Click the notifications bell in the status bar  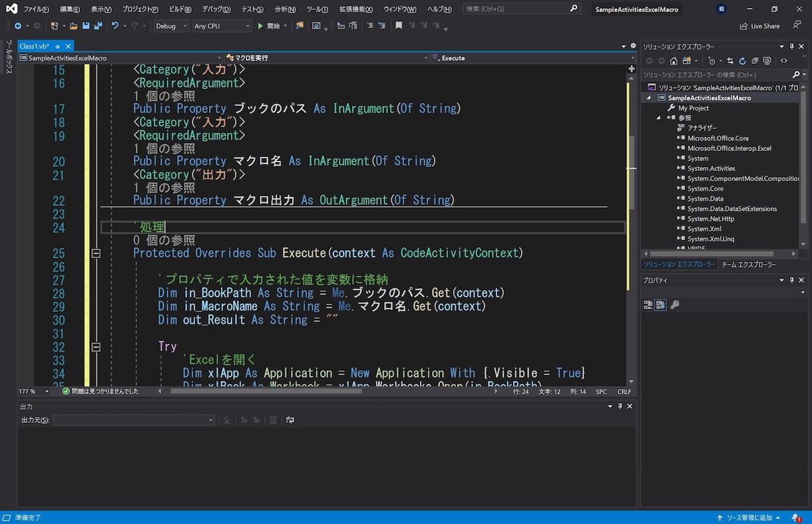796,517
